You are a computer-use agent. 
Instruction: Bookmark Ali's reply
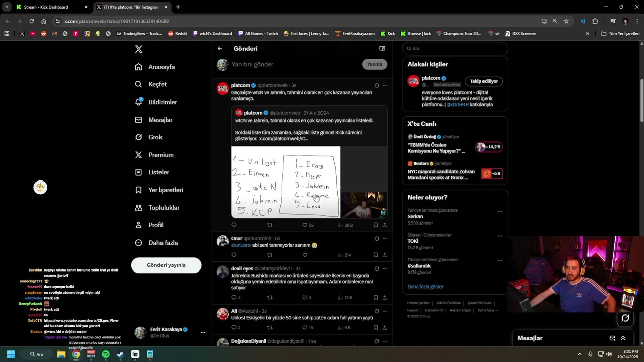tap(376, 328)
